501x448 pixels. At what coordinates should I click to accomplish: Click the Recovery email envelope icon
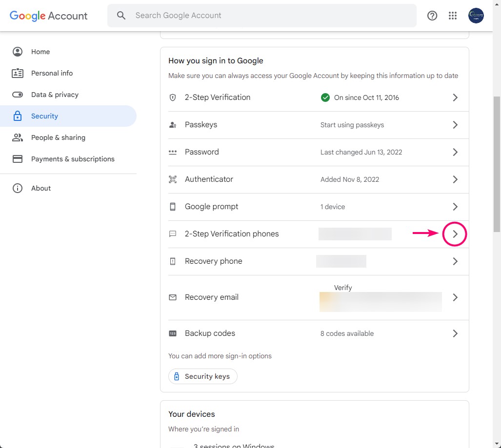[x=173, y=297]
